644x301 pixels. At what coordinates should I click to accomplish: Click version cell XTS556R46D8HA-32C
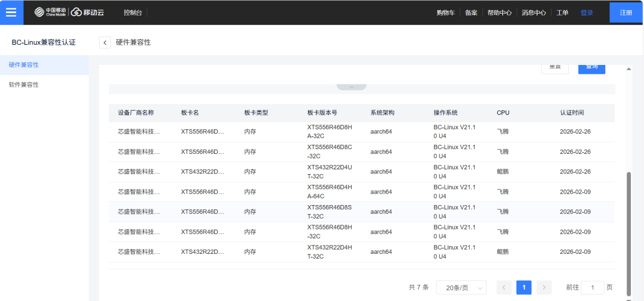click(330, 132)
